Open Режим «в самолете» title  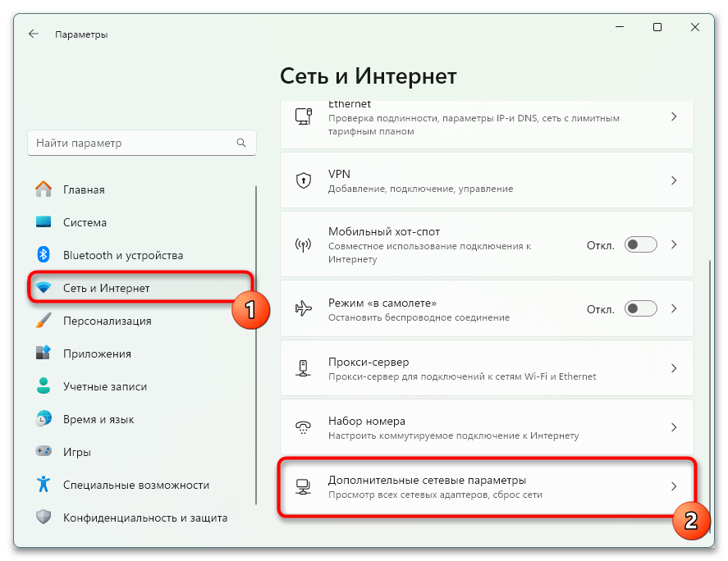(x=382, y=303)
